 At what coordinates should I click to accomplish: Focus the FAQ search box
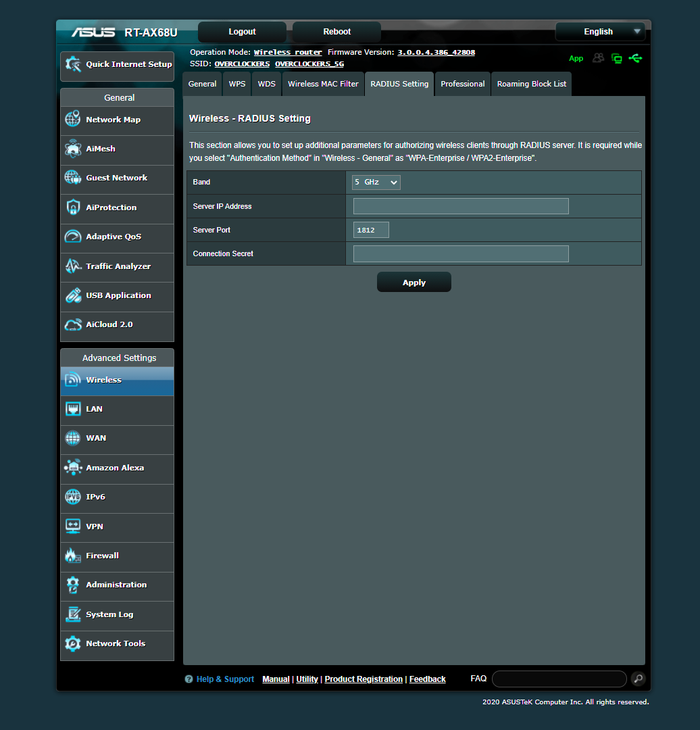(559, 679)
